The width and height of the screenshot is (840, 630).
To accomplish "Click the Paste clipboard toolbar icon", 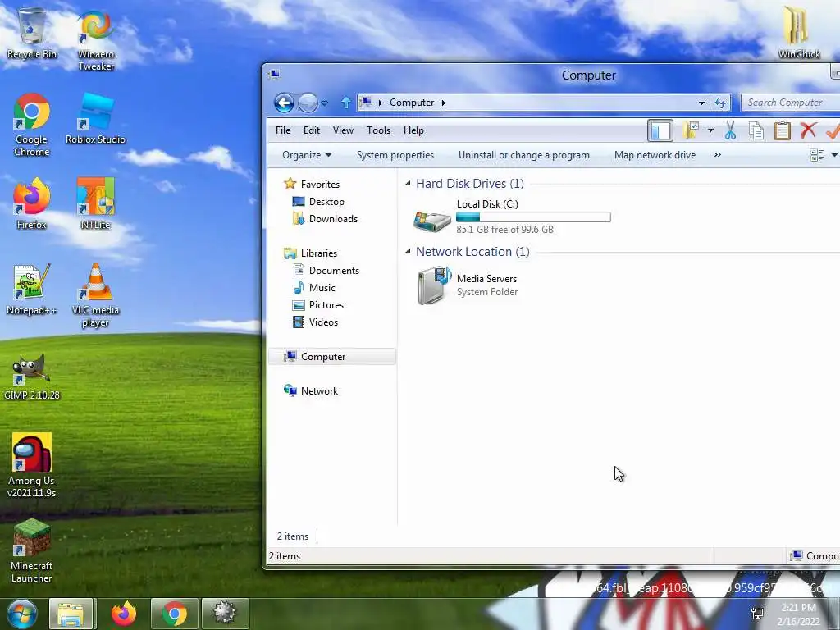I will (782, 130).
